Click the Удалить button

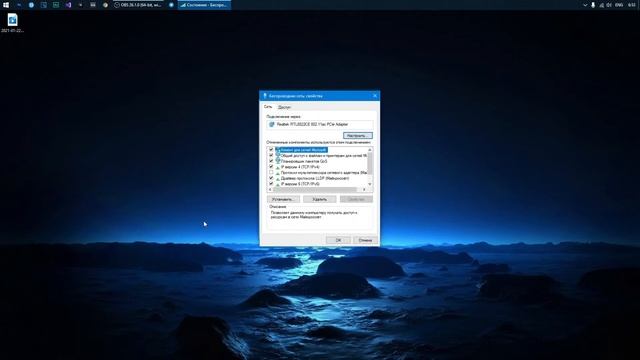[x=320, y=199]
